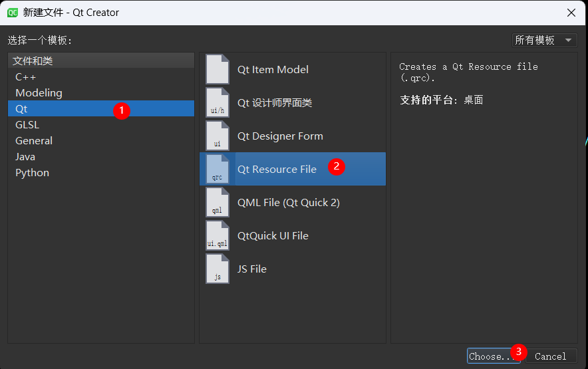This screenshot has width=588, height=369.
Task: Pick the General category
Action: (x=34, y=141)
